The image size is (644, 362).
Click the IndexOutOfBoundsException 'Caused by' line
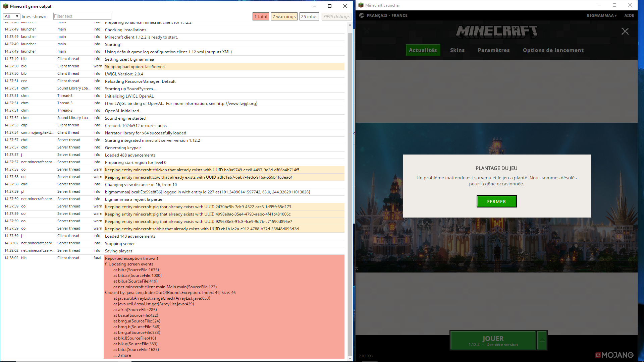(x=170, y=293)
